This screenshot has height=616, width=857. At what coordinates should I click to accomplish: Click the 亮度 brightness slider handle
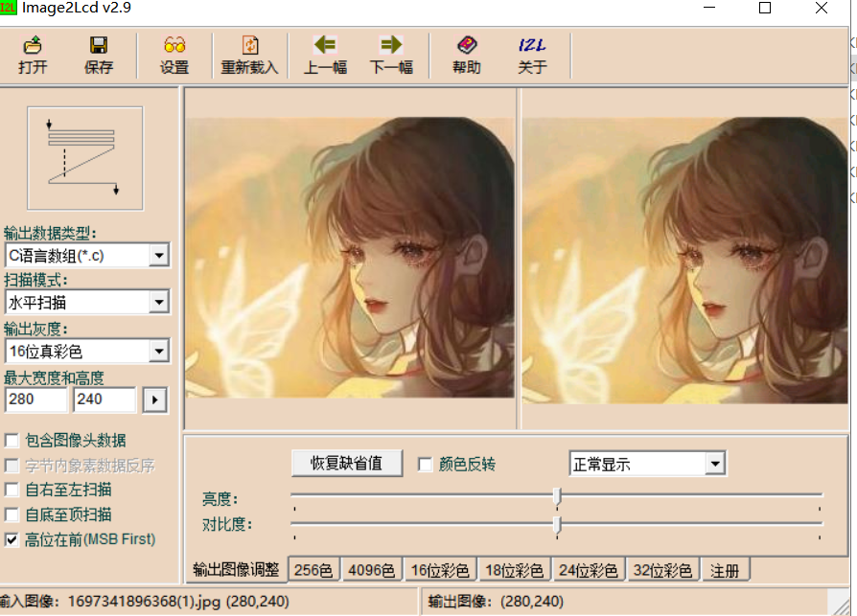point(557,496)
